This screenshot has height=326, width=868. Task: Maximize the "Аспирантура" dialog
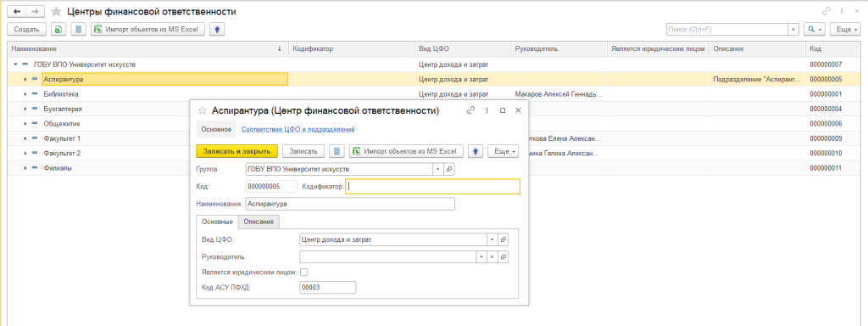(x=503, y=110)
